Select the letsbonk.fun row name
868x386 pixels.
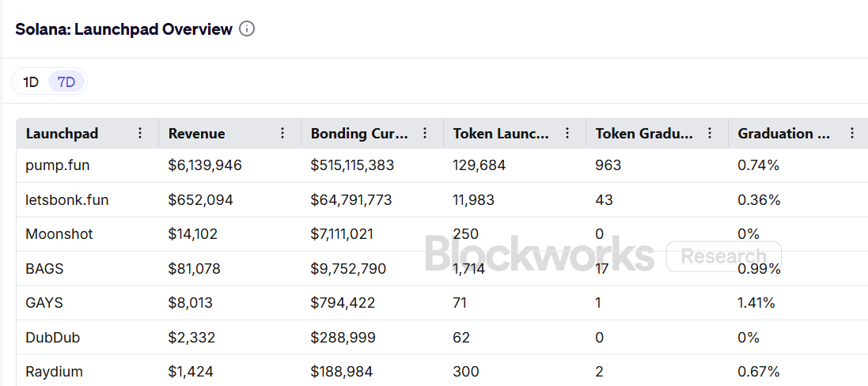pyautogui.click(x=67, y=199)
